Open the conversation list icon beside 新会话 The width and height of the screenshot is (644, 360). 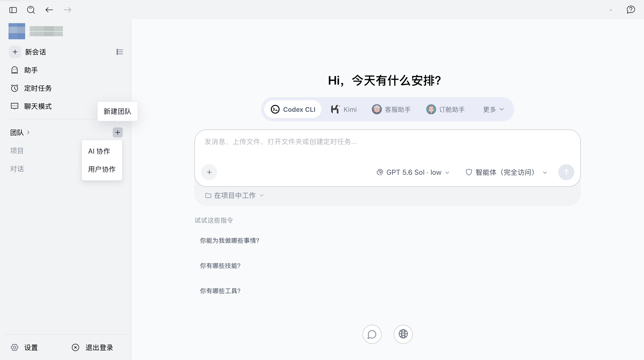120,52
